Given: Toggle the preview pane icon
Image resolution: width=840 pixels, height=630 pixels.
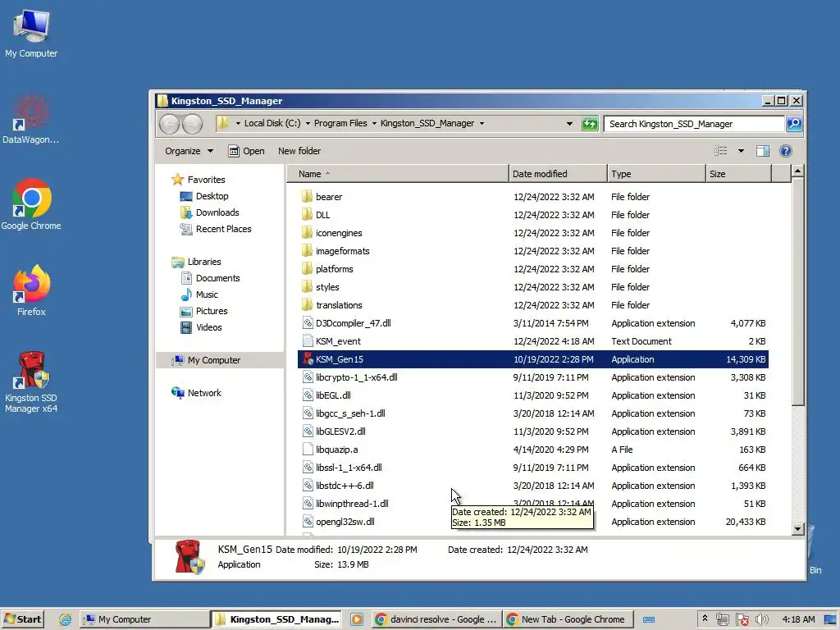Looking at the screenshot, I should click(x=763, y=151).
